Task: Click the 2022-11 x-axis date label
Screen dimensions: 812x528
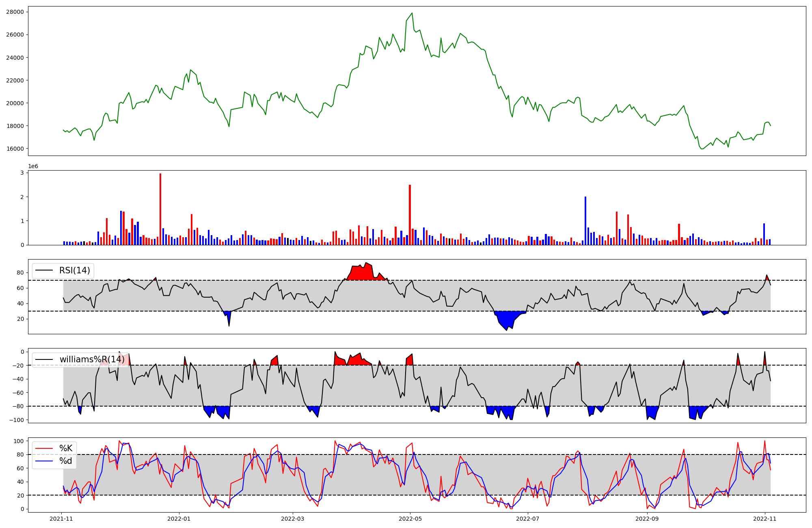Action: [x=764, y=519]
